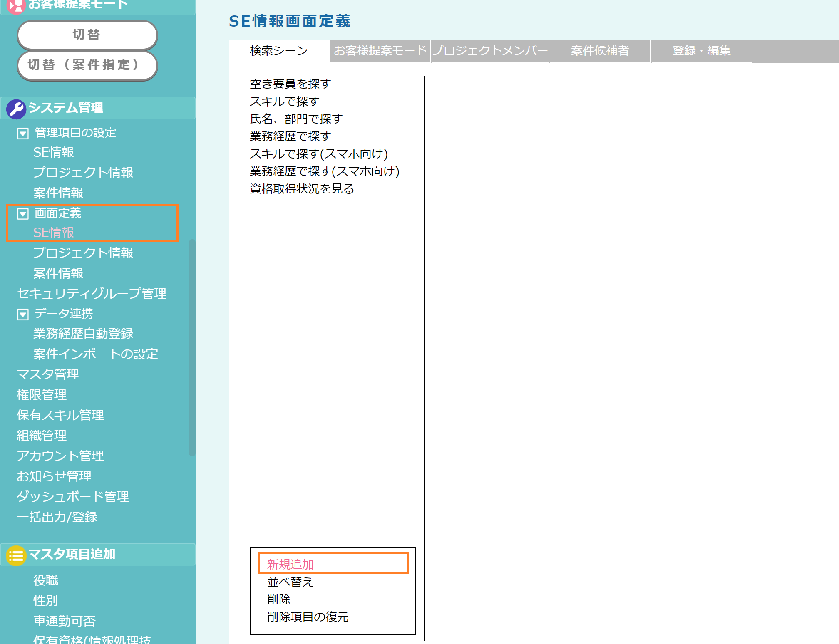Image resolution: width=839 pixels, height=644 pixels.
Task: Open the 登録・編集 tab
Action: pos(701,51)
